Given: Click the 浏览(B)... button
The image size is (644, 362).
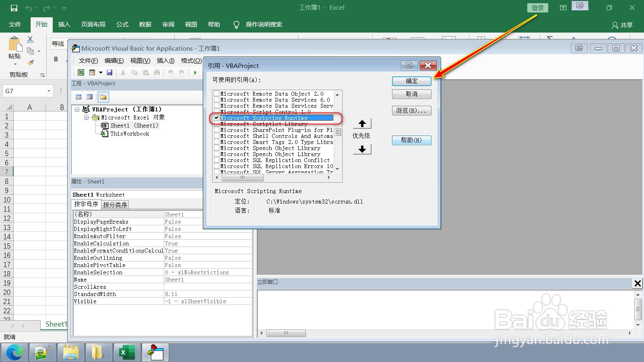Looking at the screenshot, I should tap(412, 110).
